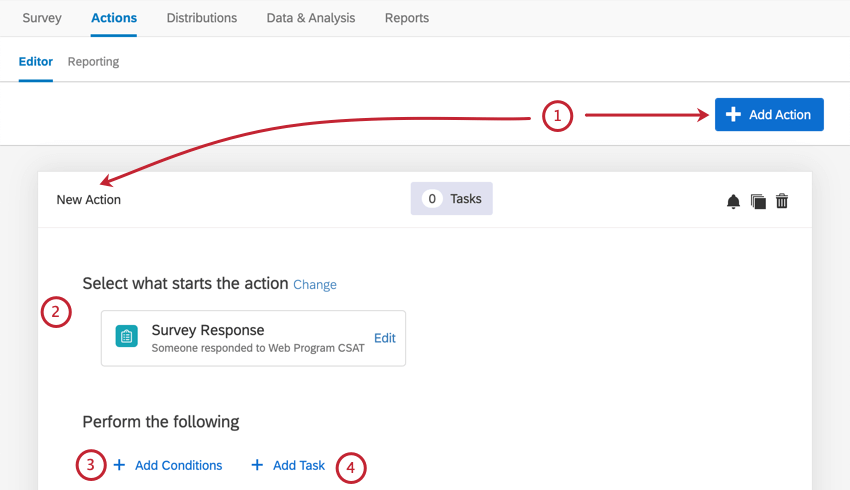Click the Add Action button

(x=769, y=114)
